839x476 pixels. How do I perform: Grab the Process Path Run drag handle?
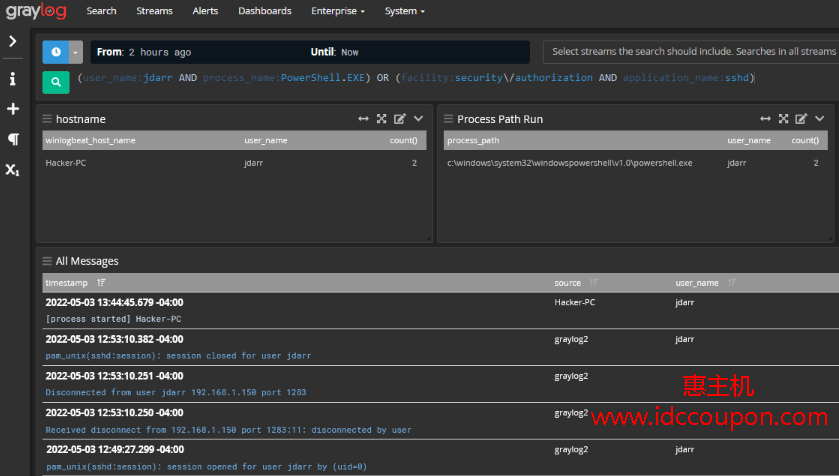click(x=448, y=119)
